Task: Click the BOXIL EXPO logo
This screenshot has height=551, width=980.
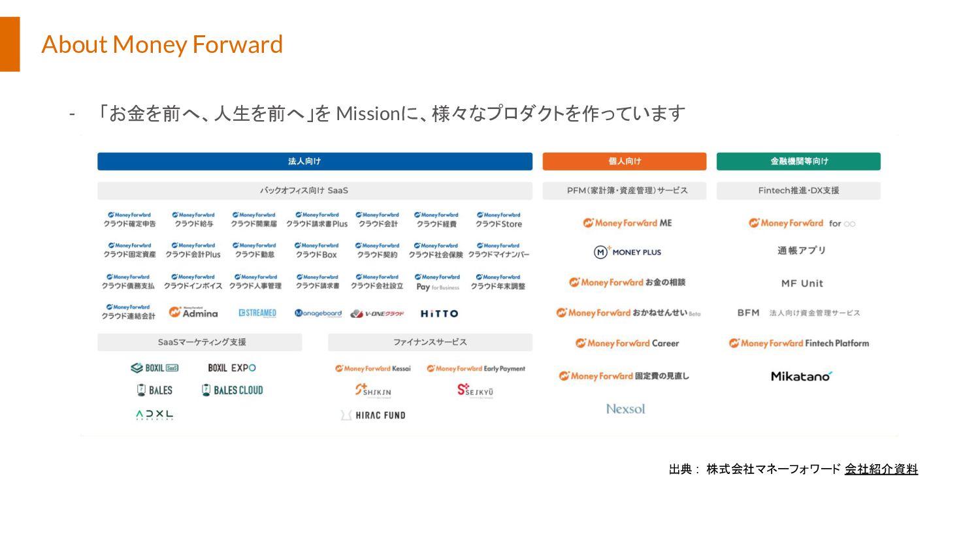Action: [232, 368]
